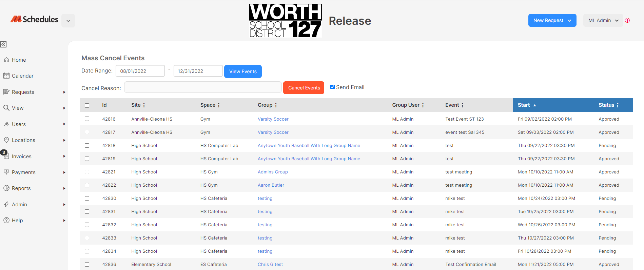
Task: Expand the Payments submenu arrow
Action: tap(64, 172)
